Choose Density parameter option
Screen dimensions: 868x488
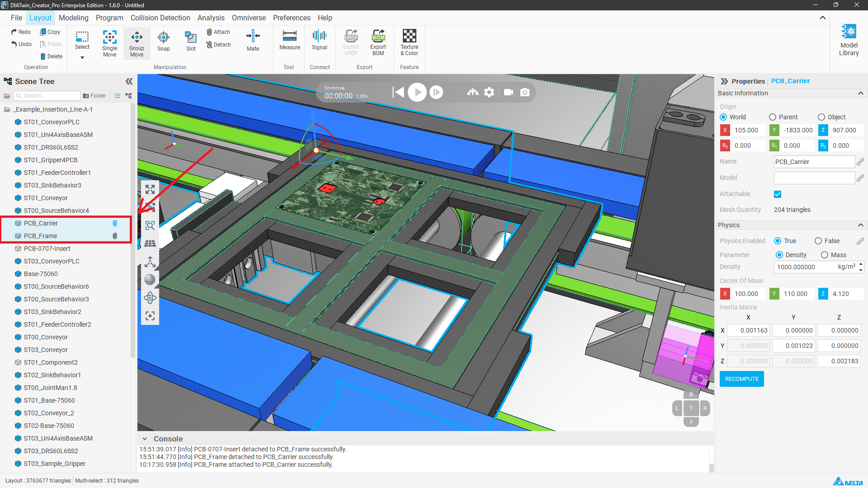click(779, 255)
